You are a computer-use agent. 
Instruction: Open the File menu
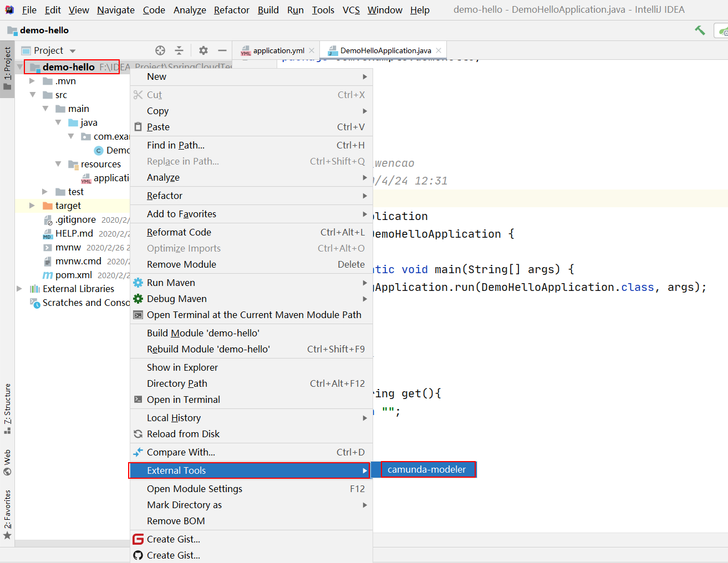[29, 10]
